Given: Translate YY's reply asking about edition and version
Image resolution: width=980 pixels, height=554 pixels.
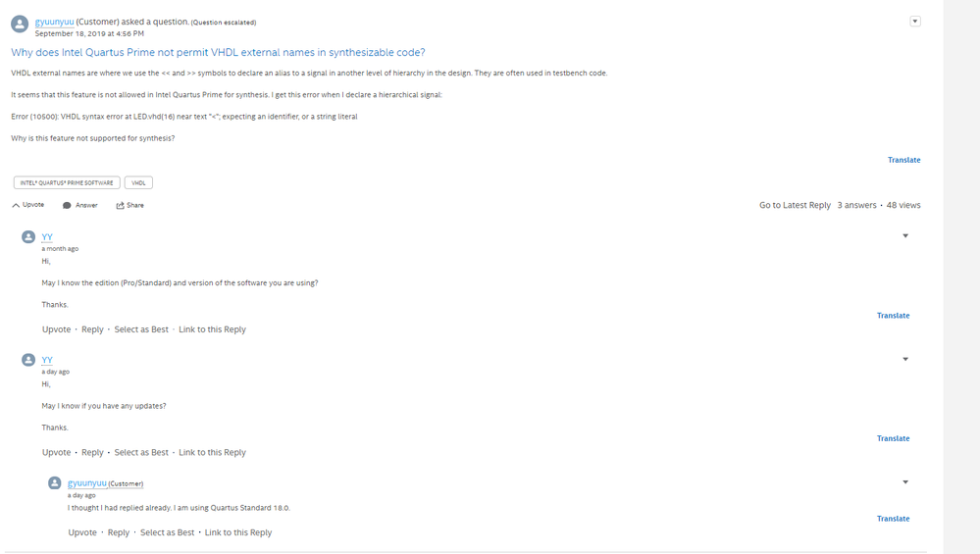Looking at the screenshot, I should pyautogui.click(x=893, y=316).
